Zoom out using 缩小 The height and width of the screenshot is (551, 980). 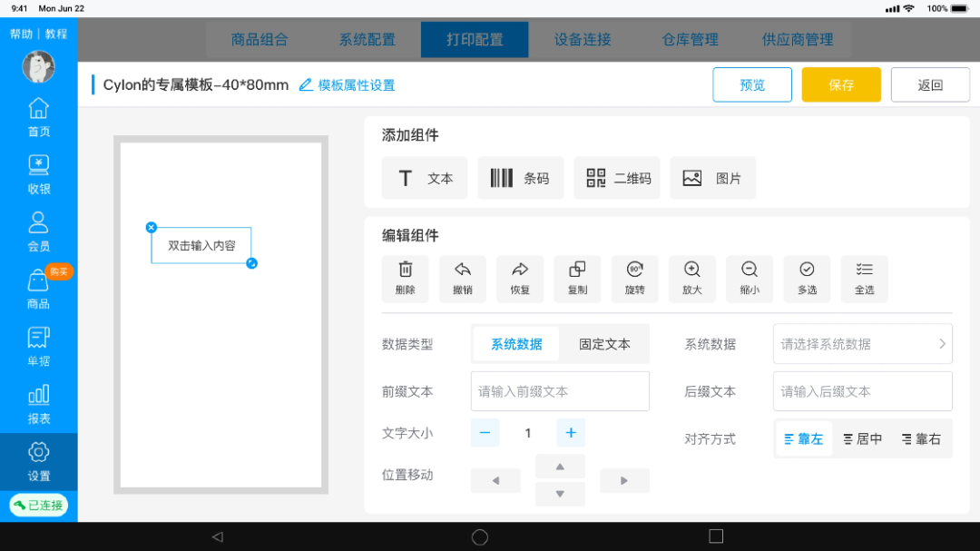750,279
